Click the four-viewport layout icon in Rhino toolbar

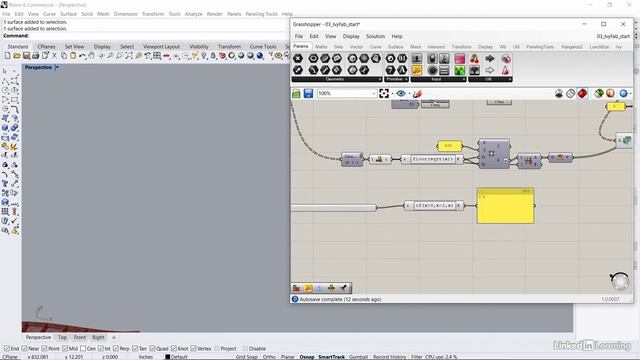(x=157, y=56)
